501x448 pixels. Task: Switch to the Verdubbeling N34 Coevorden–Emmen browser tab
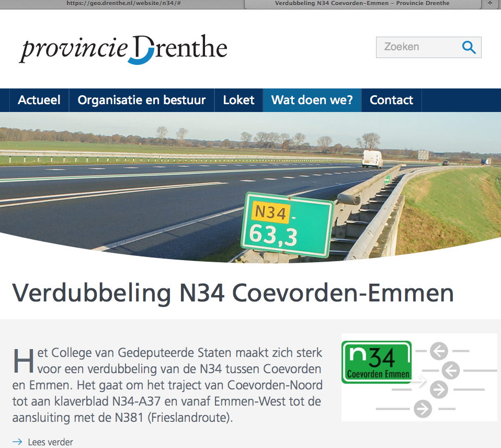tap(362, 3)
